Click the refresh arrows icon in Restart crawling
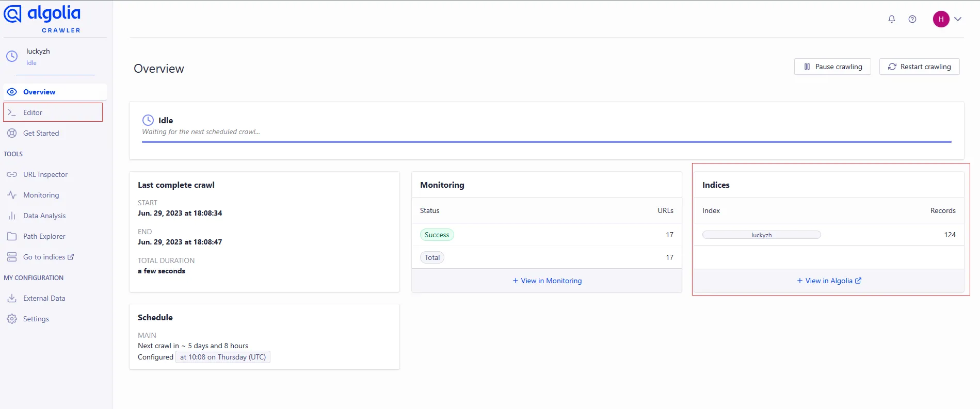This screenshot has height=409, width=980. [892, 67]
